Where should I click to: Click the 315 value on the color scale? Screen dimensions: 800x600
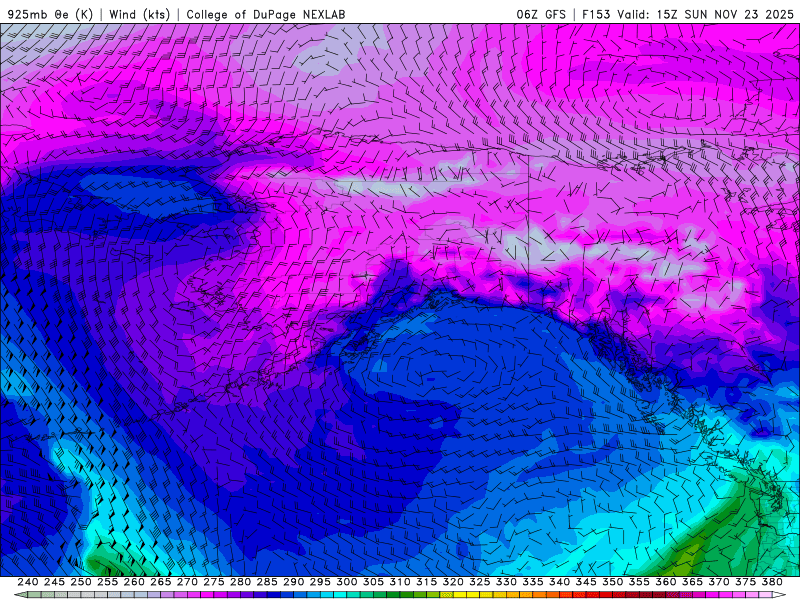(426, 582)
